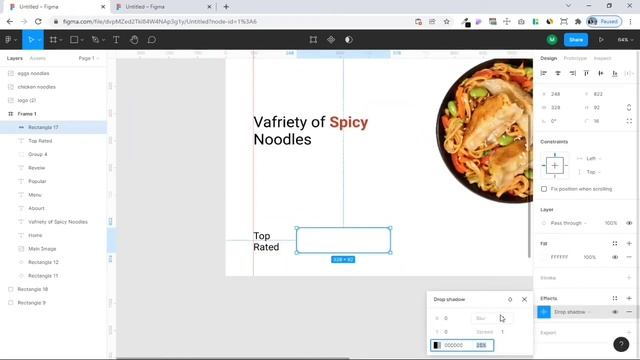640x360 pixels.
Task: Click the constrain proportions icon
Action: (x=629, y=107)
